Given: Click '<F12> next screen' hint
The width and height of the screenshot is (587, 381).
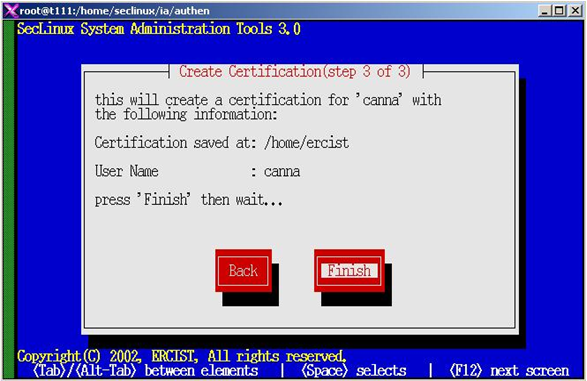Looking at the screenshot, I should [509, 371].
